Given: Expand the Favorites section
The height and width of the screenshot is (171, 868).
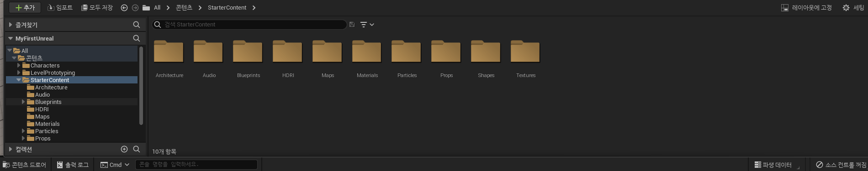Looking at the screenshot, I should (x=11, y=25).
